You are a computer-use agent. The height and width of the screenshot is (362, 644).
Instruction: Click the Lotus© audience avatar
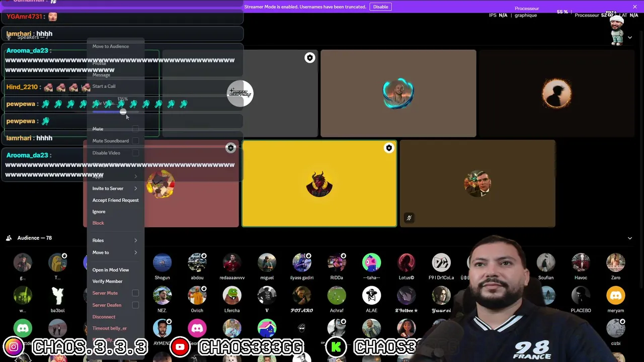407,262
